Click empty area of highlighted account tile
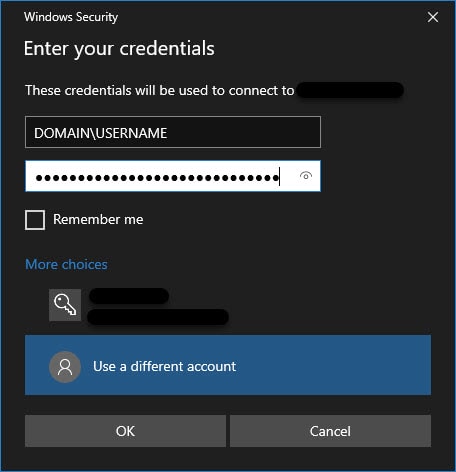 [333, 366]
